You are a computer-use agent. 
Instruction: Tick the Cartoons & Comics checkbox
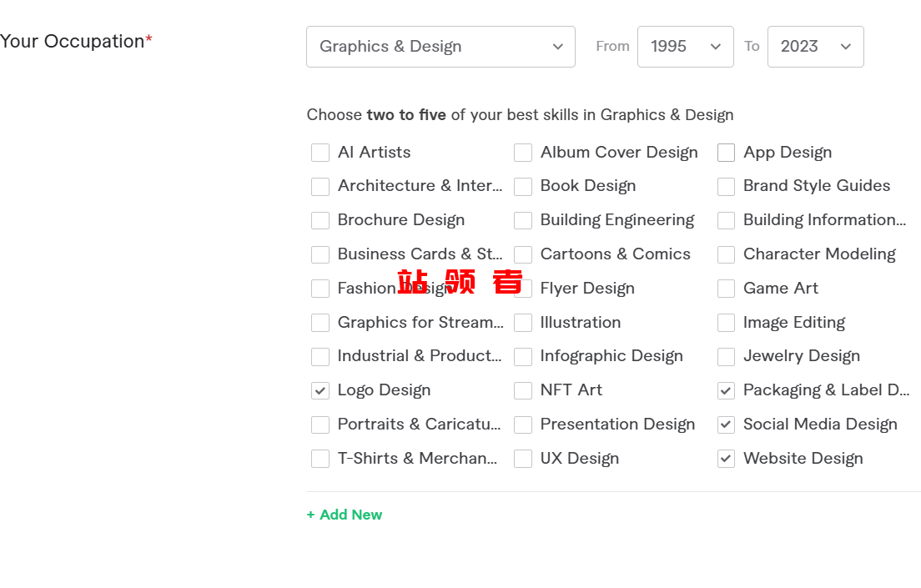(x=523, y=254)
